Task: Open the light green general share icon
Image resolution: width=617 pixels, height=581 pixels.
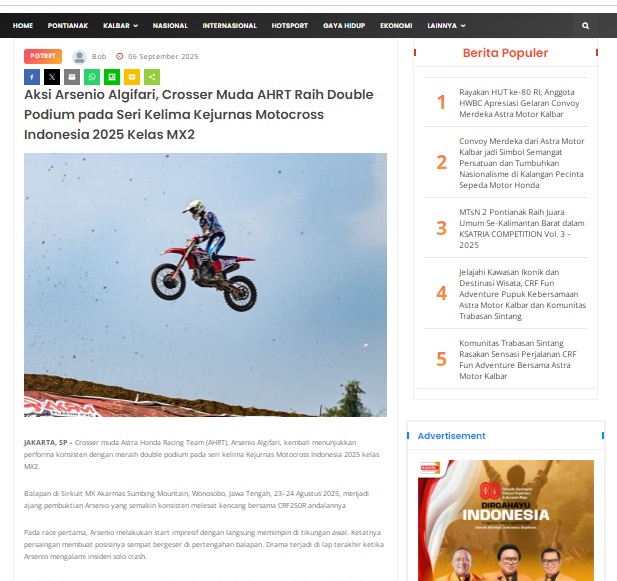Action: (x=152, y=77)
